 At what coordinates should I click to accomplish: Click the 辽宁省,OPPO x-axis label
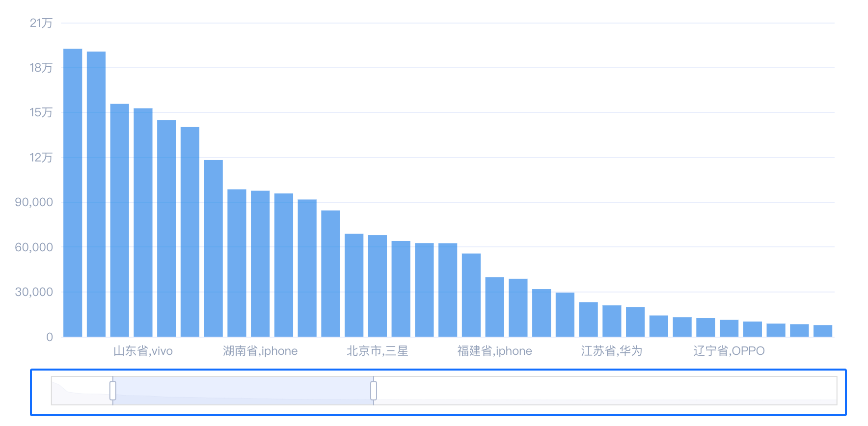[729, 351]
